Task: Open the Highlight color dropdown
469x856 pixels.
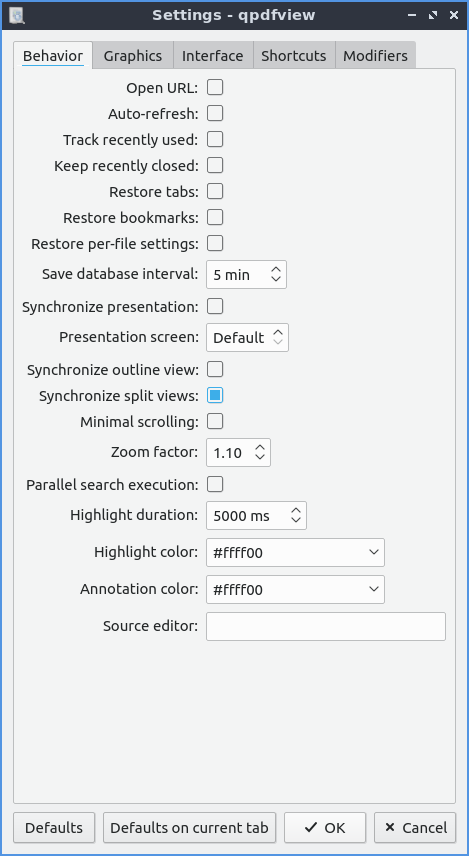Action: click(295, 552)
